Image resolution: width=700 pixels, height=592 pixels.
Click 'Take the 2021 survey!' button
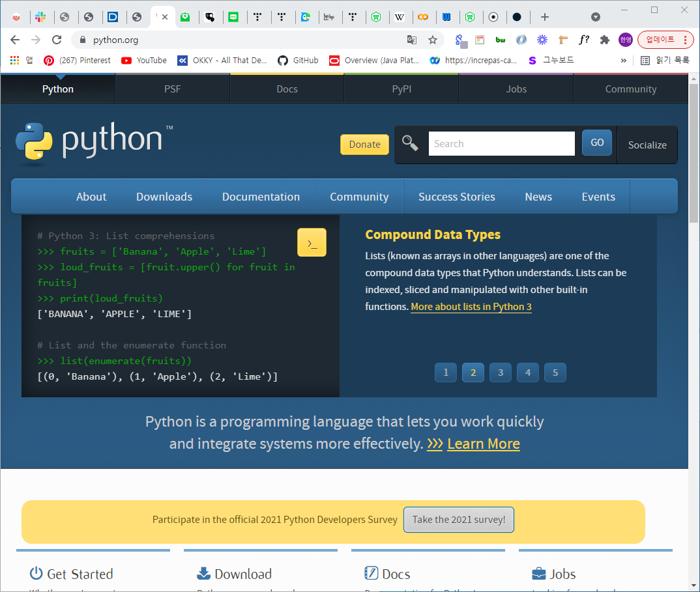coord(458,520)
